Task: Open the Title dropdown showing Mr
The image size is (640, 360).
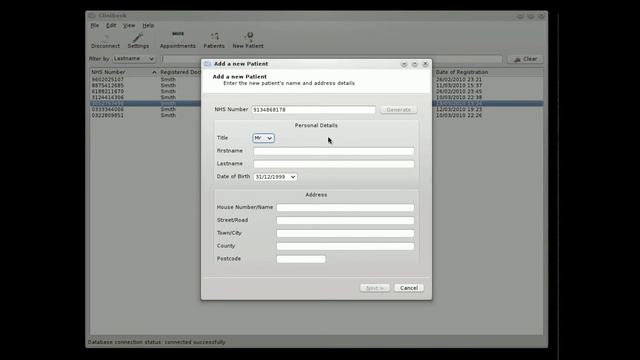Action: pos(263,138)
